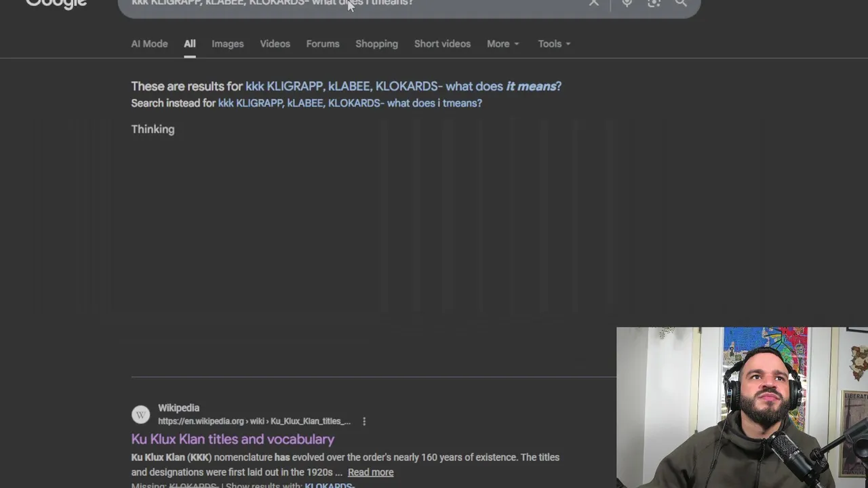Open the Wikipedia result three-dot options
The image size is (868, 488).
364,422
